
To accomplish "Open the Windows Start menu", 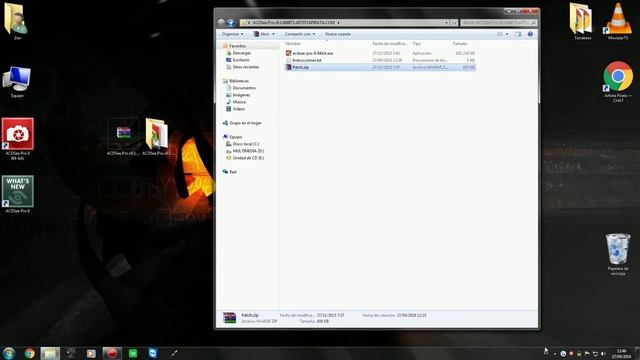I will tap(9, 353).
